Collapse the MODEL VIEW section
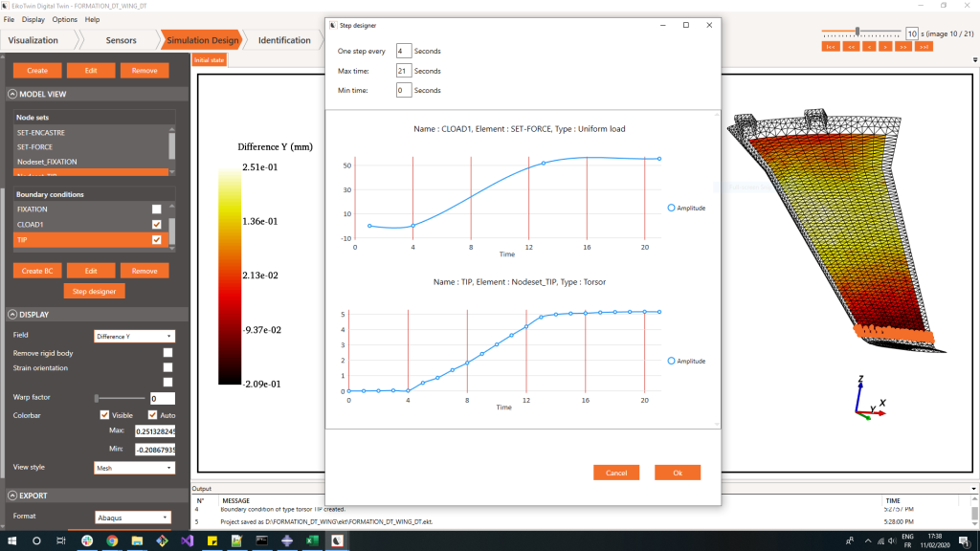The image size is (980, 551). [x=12, y=94]
